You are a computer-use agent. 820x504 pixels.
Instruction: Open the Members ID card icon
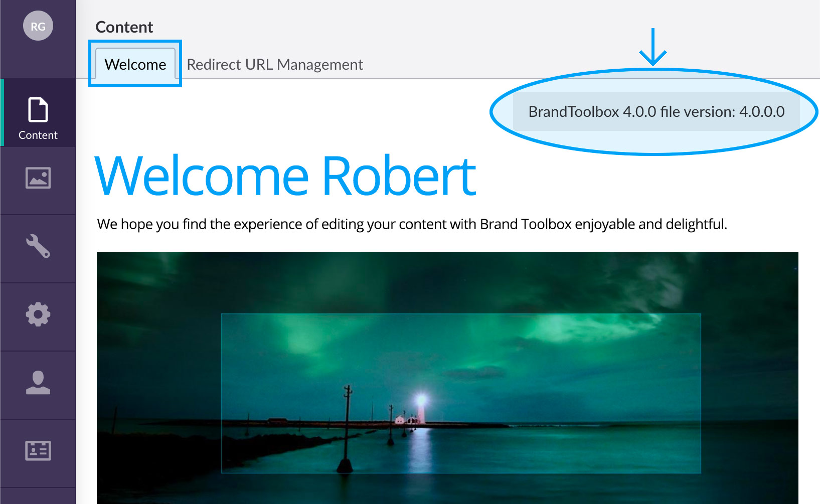(x=38, y=451)
